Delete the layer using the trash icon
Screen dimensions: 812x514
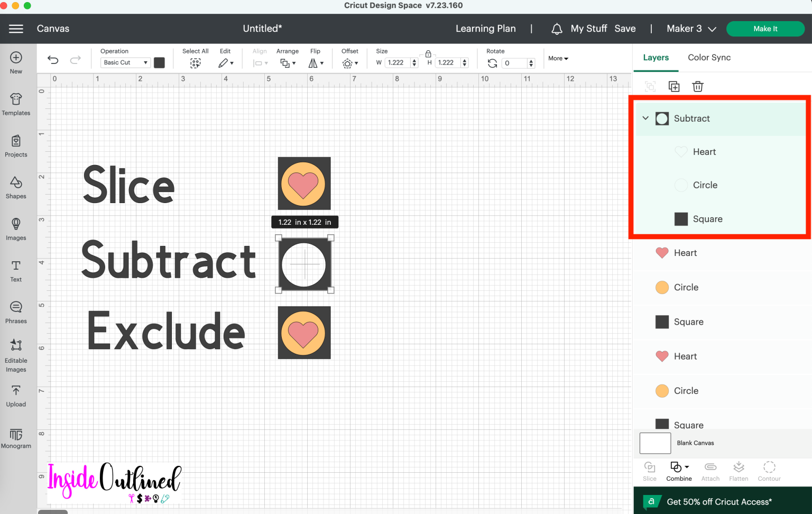pos(697,86)
